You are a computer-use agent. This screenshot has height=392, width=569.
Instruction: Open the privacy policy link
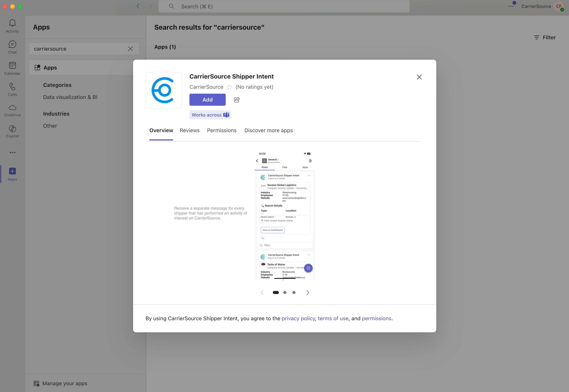298,318
